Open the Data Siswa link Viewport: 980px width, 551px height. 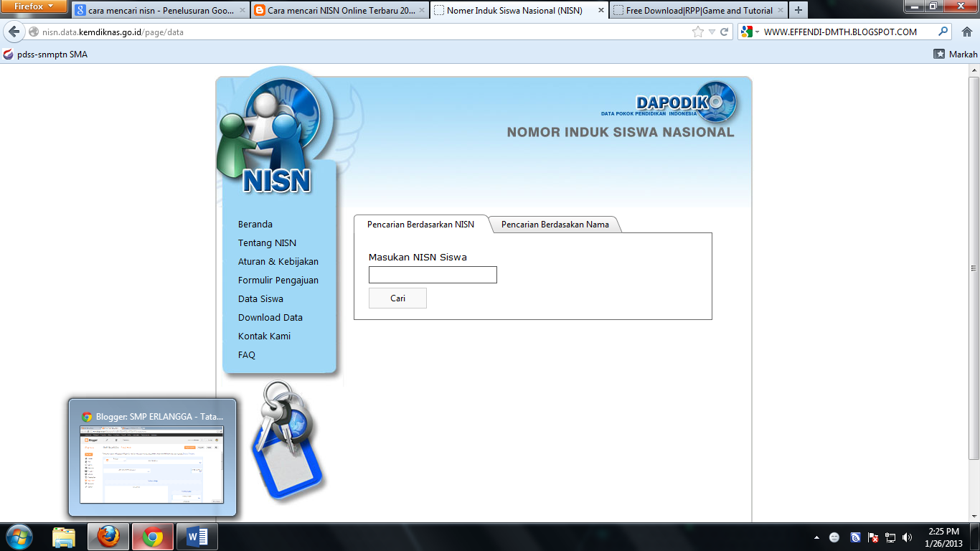click(x=260, y=298)
